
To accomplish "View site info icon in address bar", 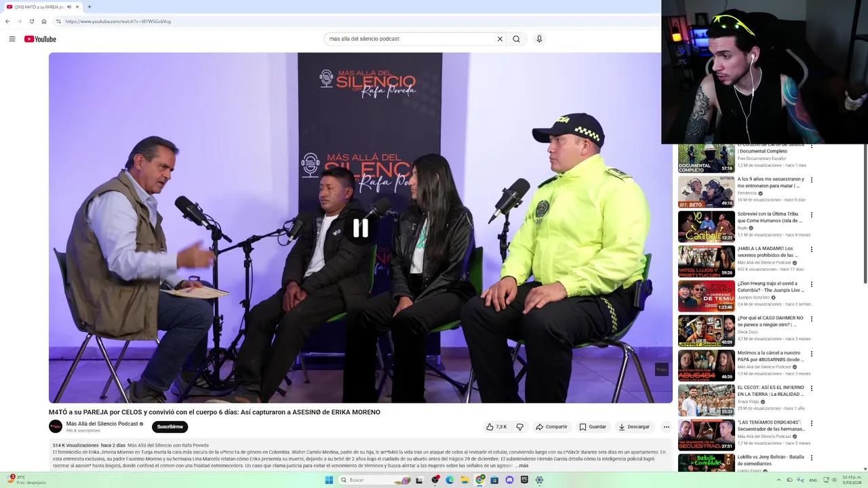I will click(x=58, y=21).
